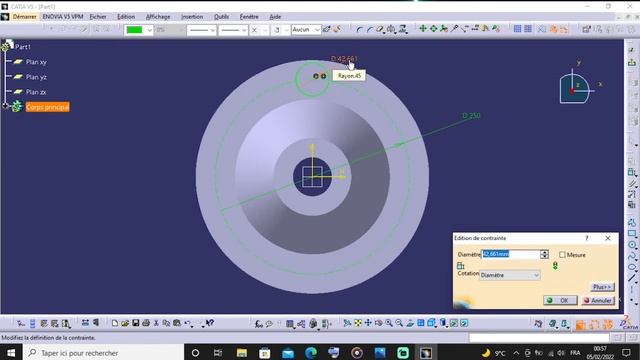The height and width of the screenshot is (360, 640).
Task: Click the Zoom Out magnifier icon
Action: pos(399,323)
